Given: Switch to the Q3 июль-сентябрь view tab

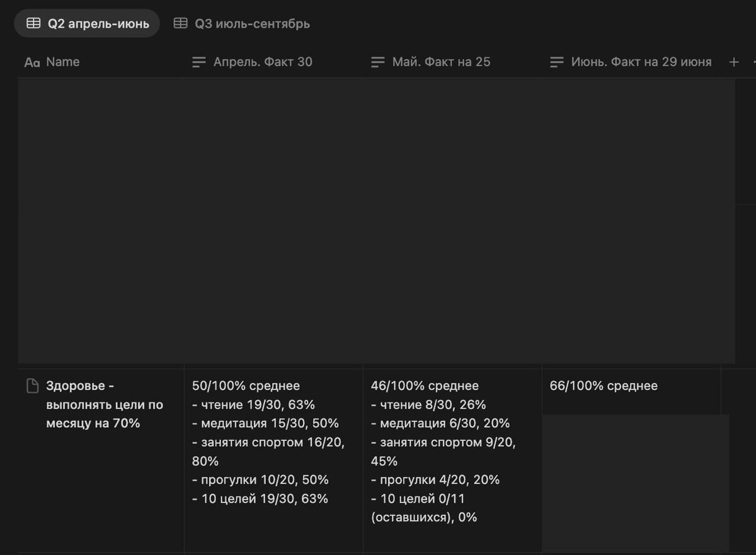Looking at the screenshot, I should tap(242, 23).
